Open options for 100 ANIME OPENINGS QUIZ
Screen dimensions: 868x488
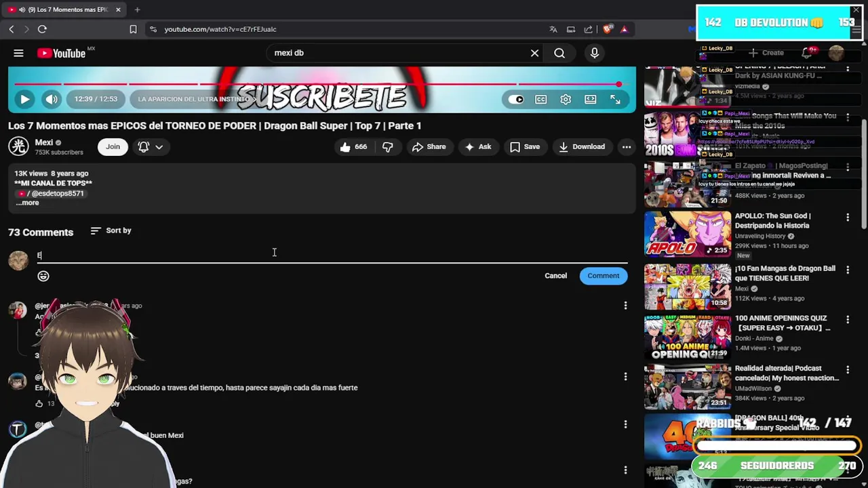pyautogui.click(x=848, y=319)
